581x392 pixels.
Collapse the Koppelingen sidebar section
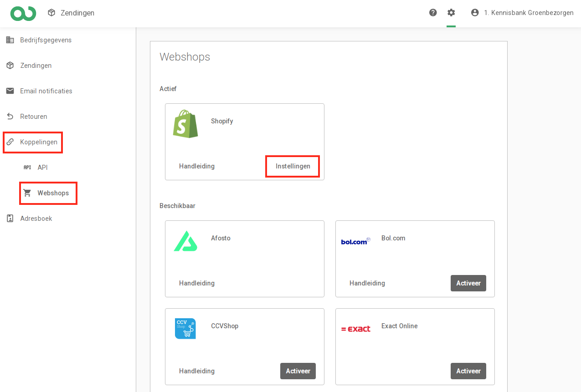tap(38, 142)
